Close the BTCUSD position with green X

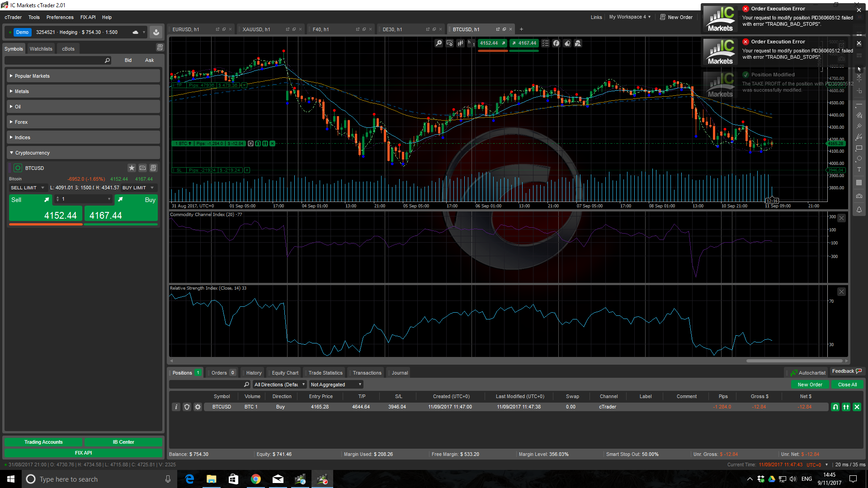[x=857, y=407]
